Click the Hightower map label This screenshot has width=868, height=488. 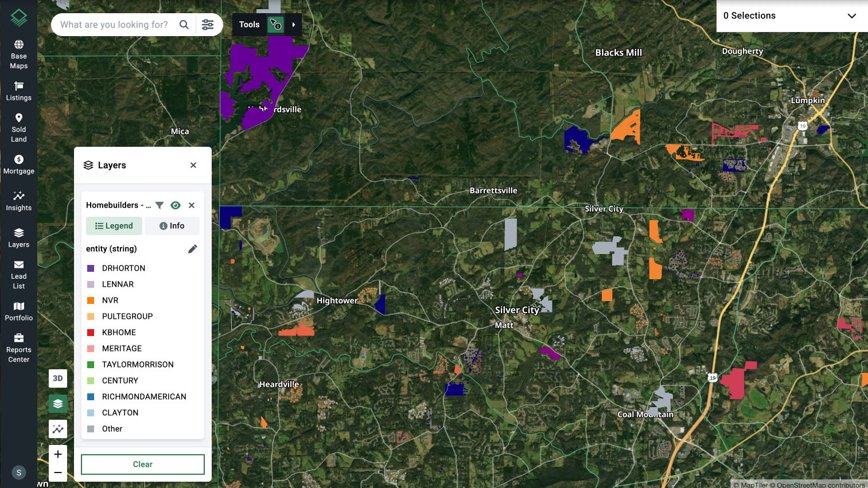pos(337,300)
